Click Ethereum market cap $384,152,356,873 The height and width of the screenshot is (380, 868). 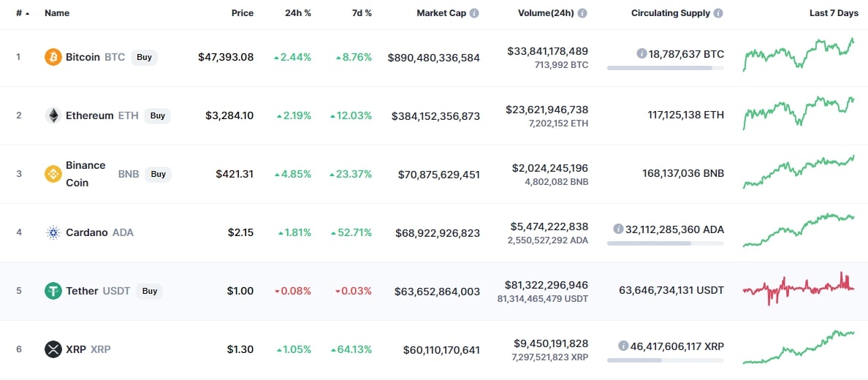435,115
